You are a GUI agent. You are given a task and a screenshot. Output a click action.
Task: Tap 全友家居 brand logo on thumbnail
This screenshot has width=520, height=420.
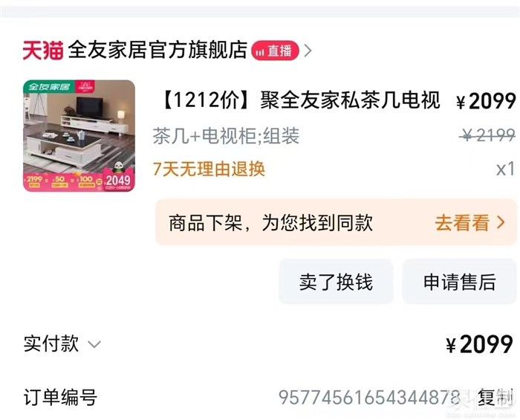49,86
